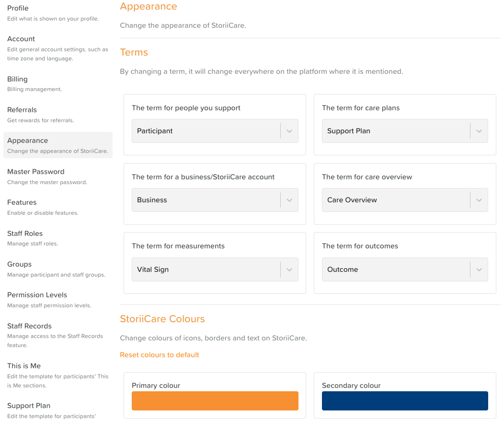Click chevron arrow in Support Plan dropdown
This screenshot has height=421, width=504.
coord(479,131)
